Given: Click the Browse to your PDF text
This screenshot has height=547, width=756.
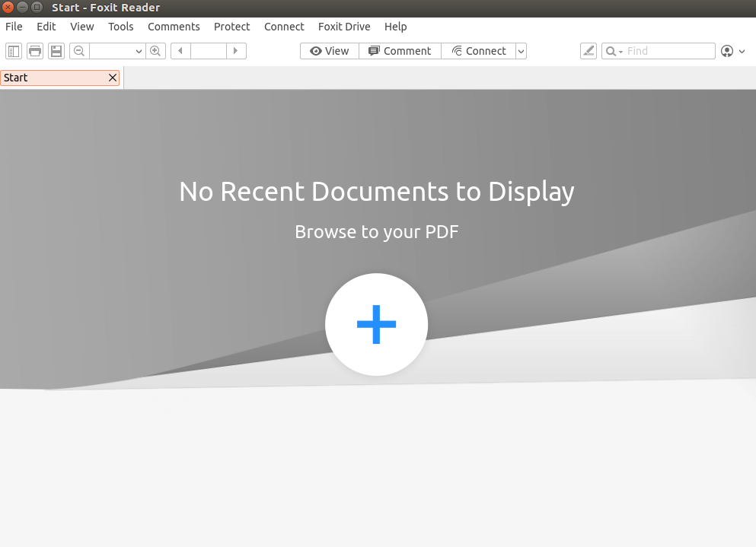Looking at the screenshot, I should pos(377,232).
